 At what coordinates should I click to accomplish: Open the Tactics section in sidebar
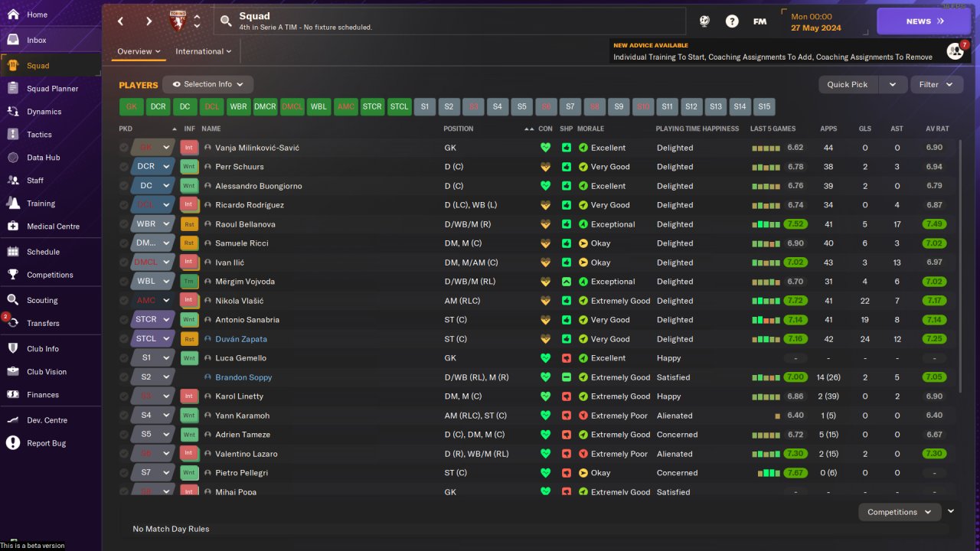click(51, 135)
